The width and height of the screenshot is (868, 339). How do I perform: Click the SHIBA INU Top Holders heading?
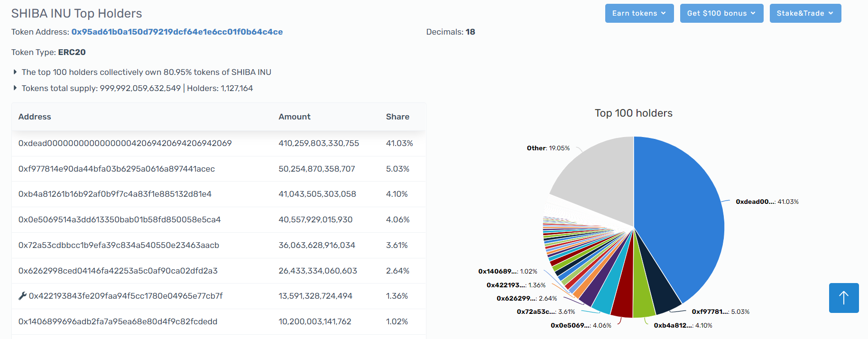tap(77, 13)
